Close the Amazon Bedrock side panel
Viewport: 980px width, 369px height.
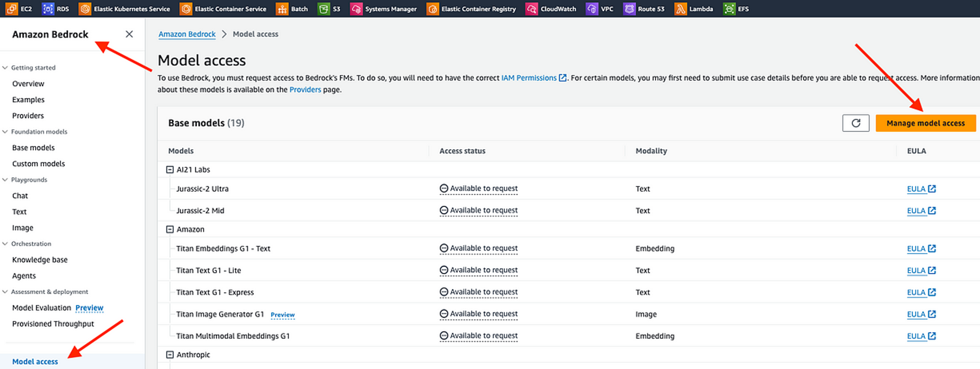point(129,34)
